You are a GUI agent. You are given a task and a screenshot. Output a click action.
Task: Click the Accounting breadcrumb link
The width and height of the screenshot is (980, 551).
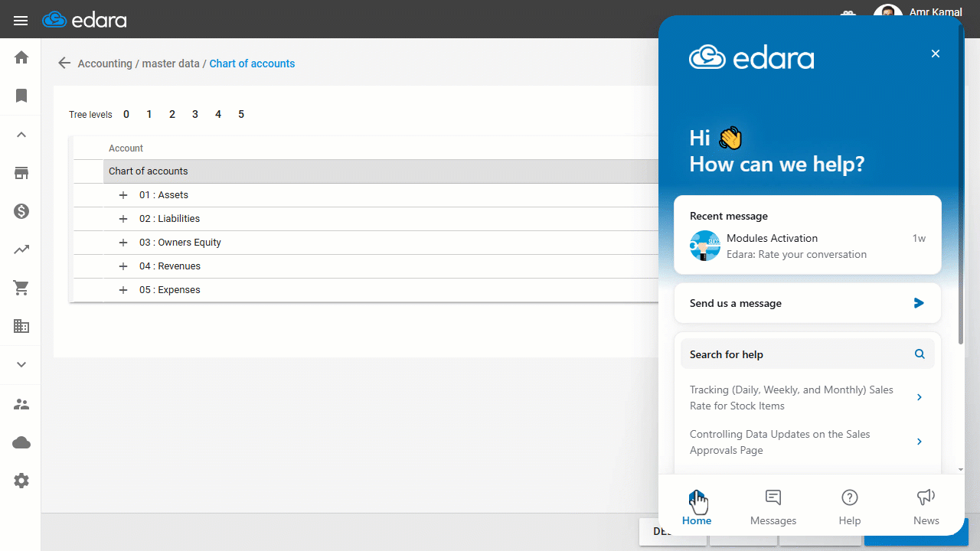(x=105, y=64)
